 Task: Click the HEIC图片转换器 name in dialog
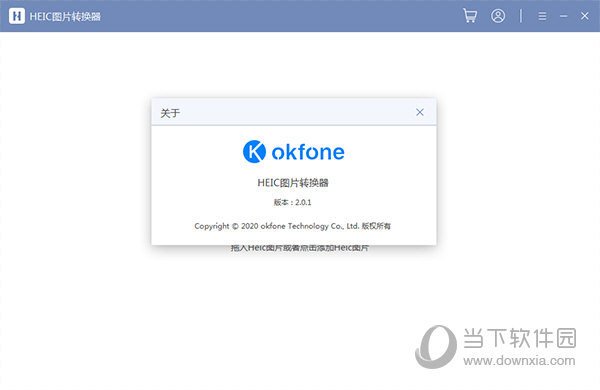coord(293,183)
